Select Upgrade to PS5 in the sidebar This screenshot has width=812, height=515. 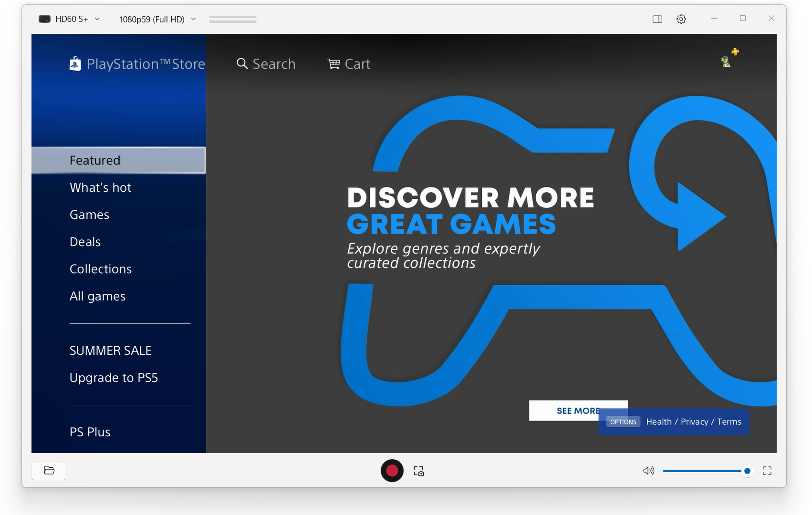click(x=114, y=377)
